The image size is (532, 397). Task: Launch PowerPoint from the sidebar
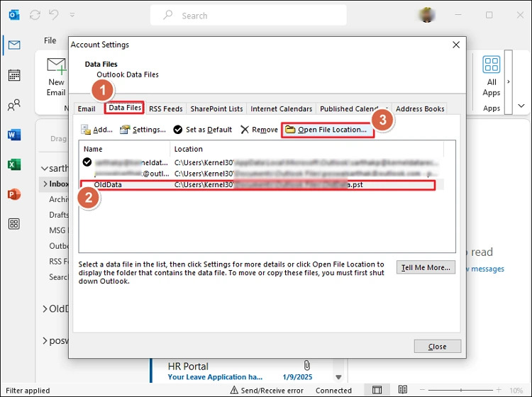tap(14, 194)
